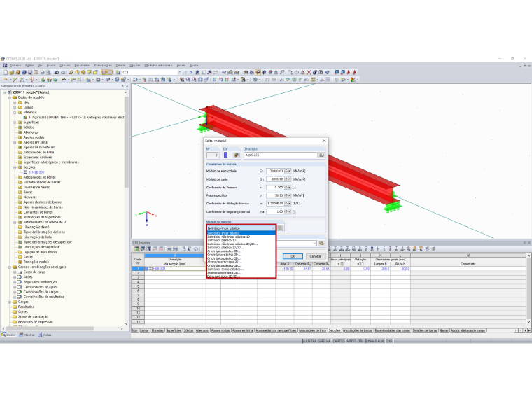Open the material library icon beside description
Screen dimensions: 532x399
[321, 155]
